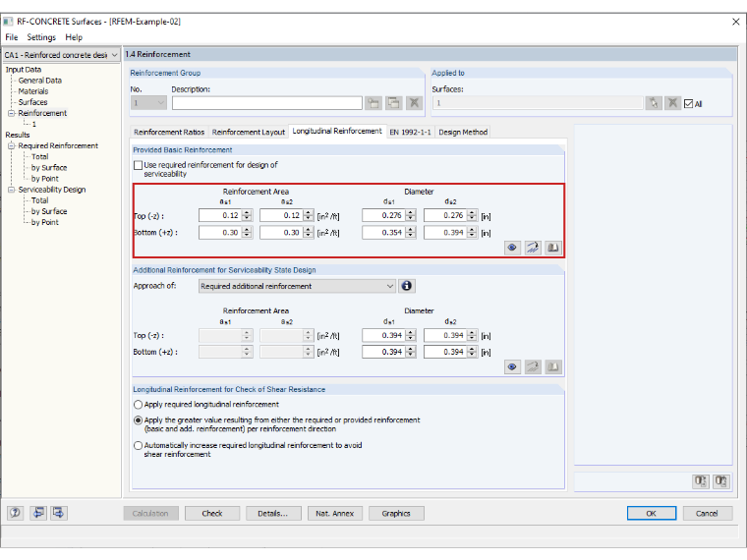Collapse the Serviceability Design tree node

click(x=11, y=190)
